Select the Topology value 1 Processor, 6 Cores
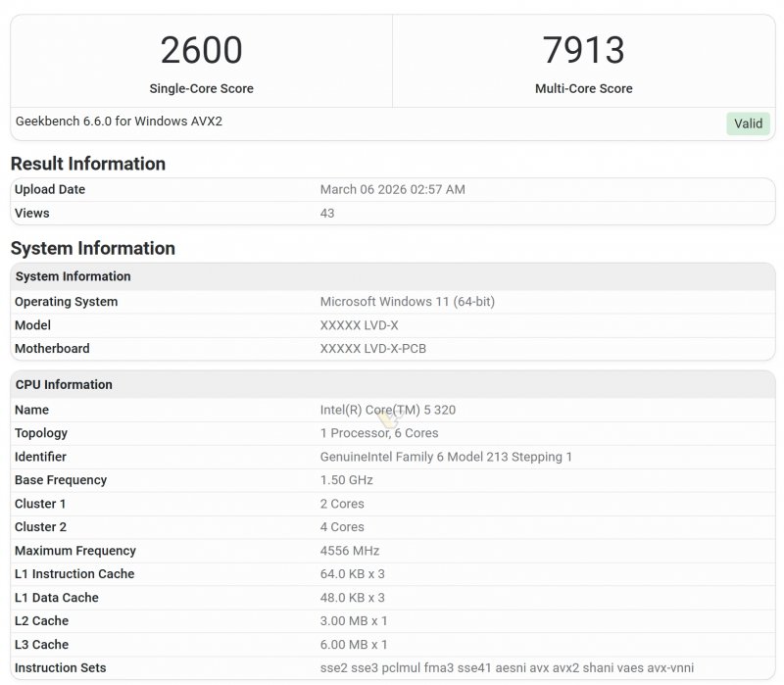This screenshot has height=685, width=784. (x=378, y=433)
